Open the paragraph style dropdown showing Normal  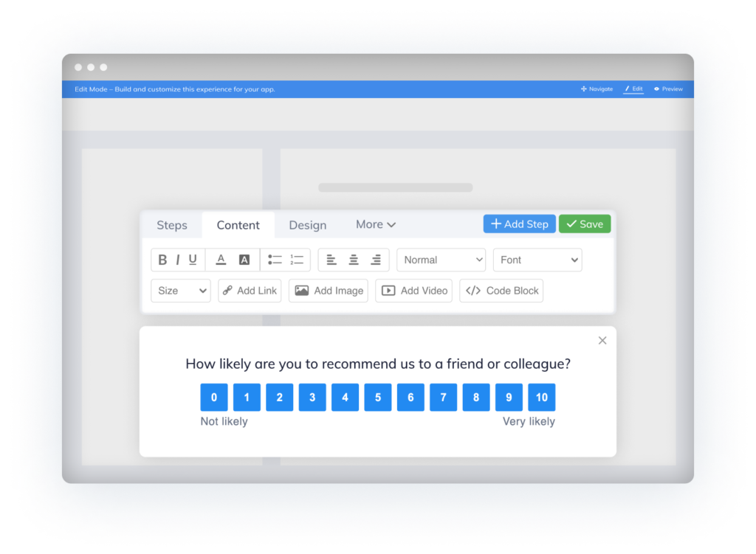coord(441,260)
